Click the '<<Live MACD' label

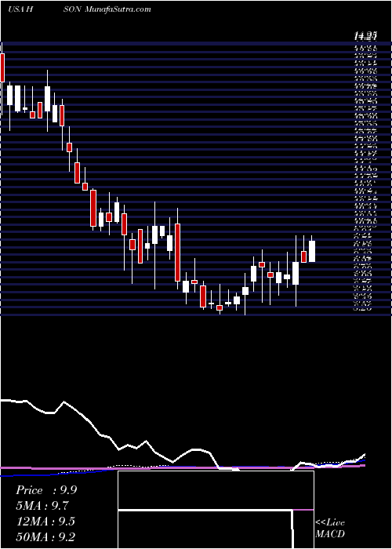(330, 529)
